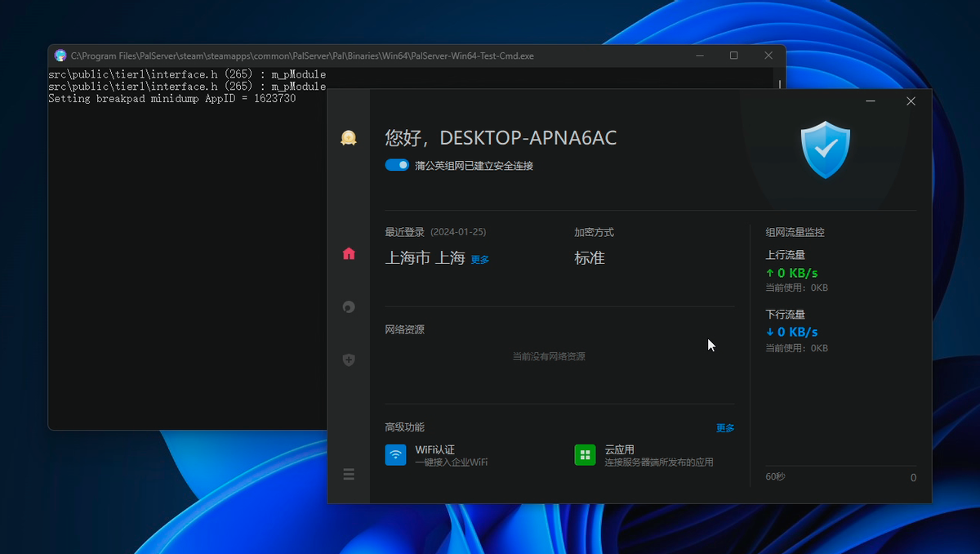The image size is (980, 554).
Task: Open the shield plus sidebar icon
Action: click(x=349, y=360)
